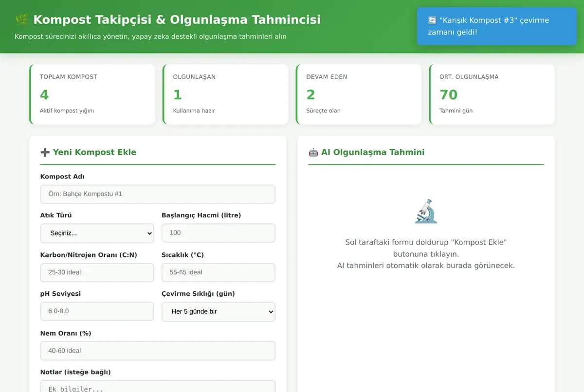Click the value 70 in Ort. Olgunlaşma
This screenshot has height=392, width=584.
point(449,94)
